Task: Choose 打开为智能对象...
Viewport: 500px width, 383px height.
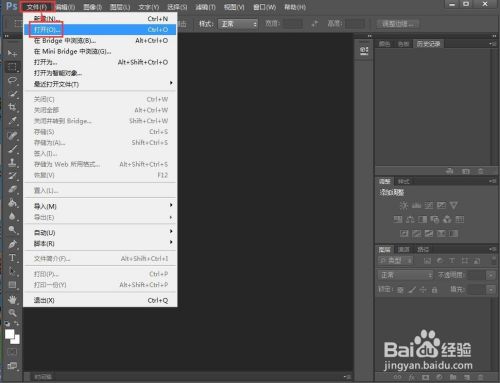Action: click(100, 73)
